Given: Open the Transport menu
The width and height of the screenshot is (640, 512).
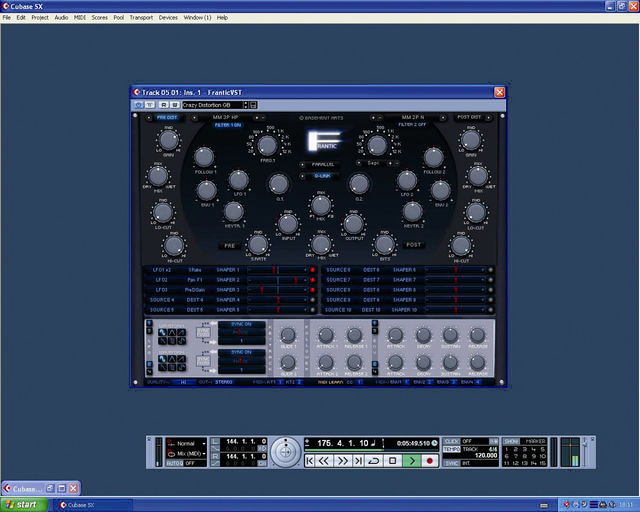Looking at the screenshot, I should click(141, 18).
